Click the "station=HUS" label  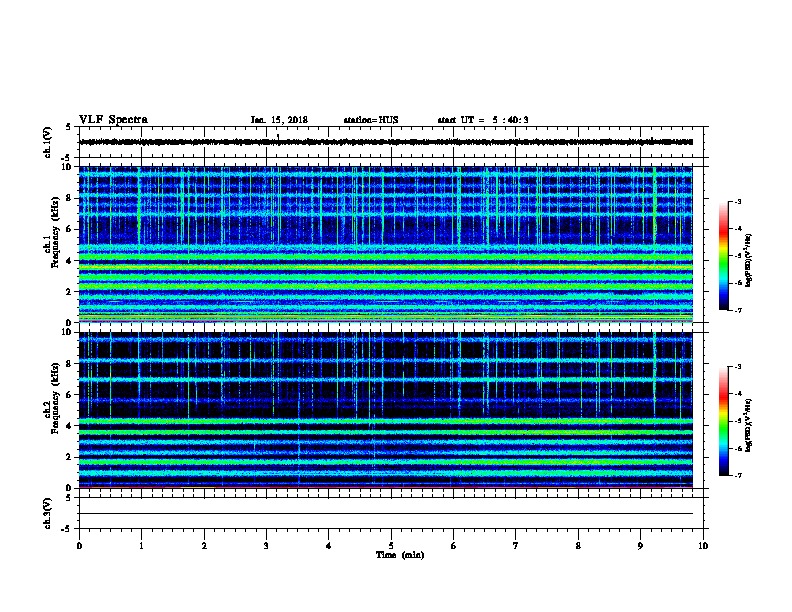(371, 120)
